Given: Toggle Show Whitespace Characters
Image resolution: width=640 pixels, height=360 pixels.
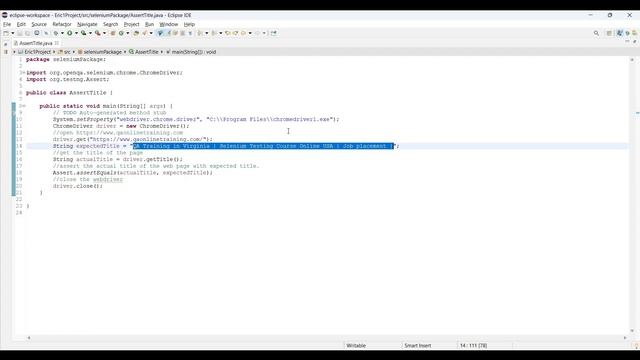Looking at the screenshot, I should pyautogui.click(x=190, y=33).
